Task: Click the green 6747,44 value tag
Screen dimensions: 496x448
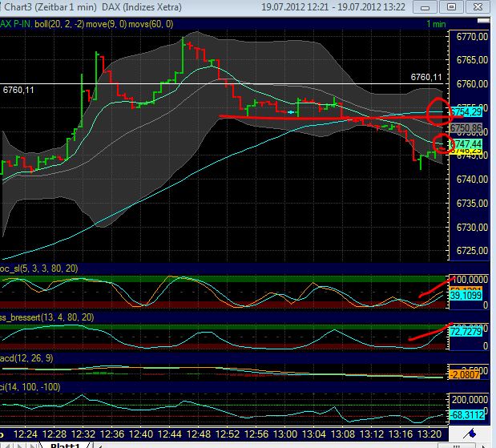Action: pyautogui.click(x=466, y=144)
